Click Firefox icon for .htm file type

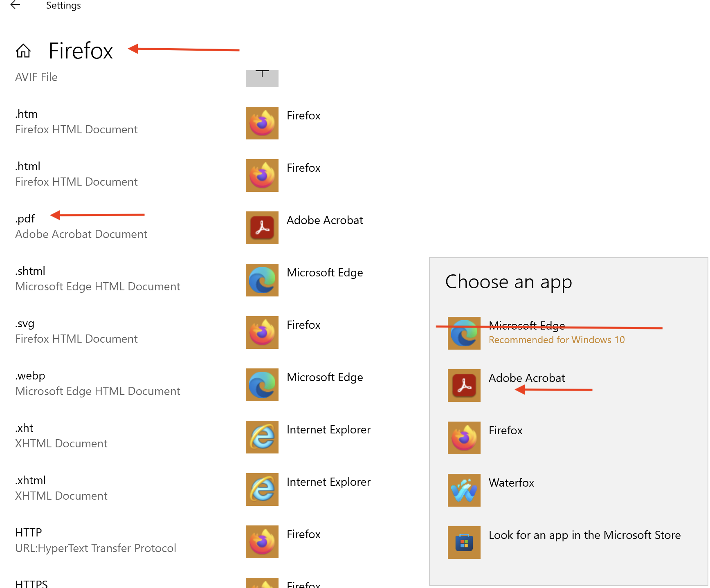pos(262,123)
